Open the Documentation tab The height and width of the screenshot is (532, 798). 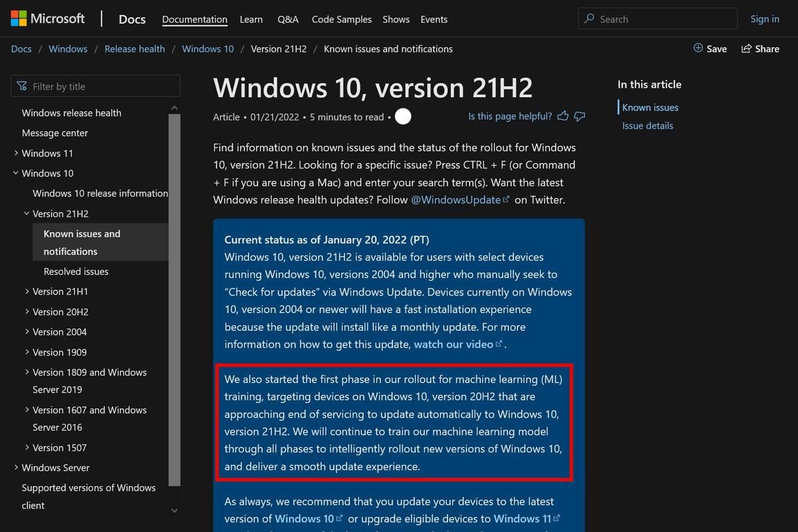(x=195, y=19)
